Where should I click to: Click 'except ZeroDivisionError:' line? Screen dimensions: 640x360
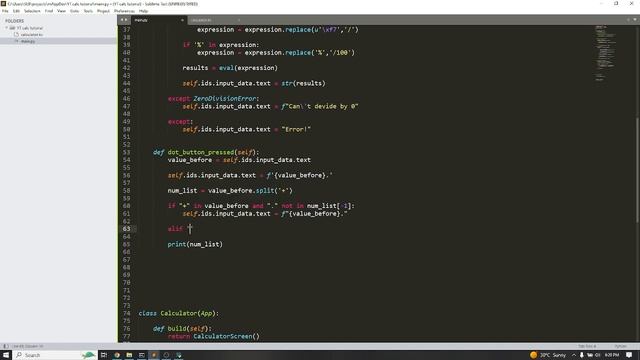pos(213,98)
